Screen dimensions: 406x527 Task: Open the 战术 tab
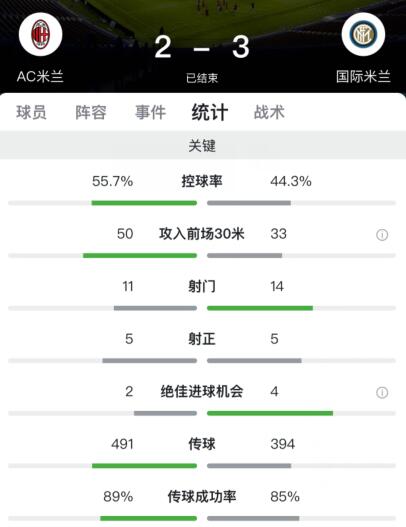[269, 112]
